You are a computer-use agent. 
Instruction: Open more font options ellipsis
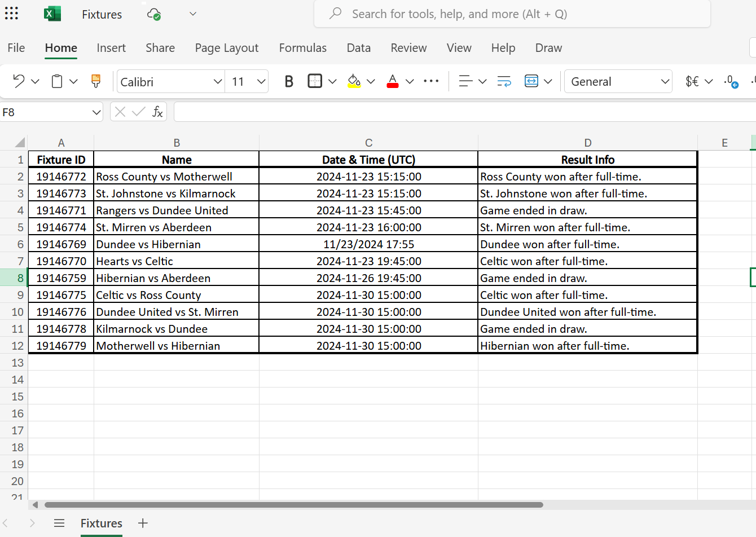pyautogui.click(x=431, y=81)
